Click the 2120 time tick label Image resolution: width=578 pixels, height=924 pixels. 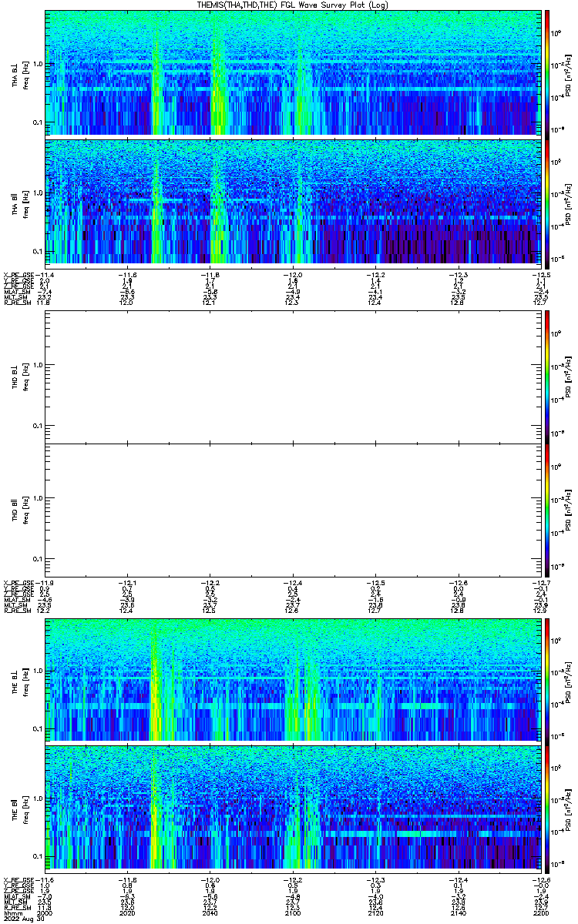pyautogui.click(x=375, y=912)
